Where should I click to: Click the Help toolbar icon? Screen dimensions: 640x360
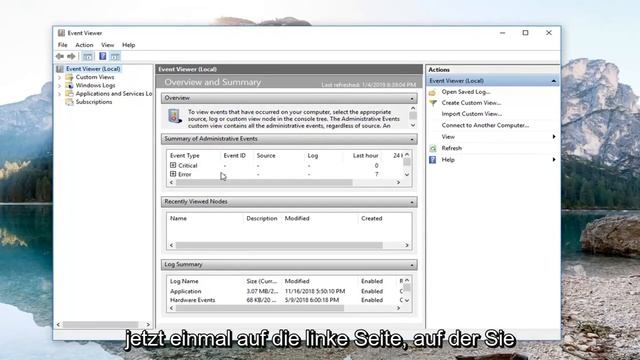click(102, 56)
